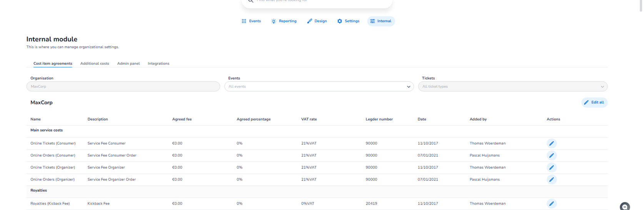Click edit pencil for Online Tickets (Organizer)
This screenshot has width=644, height=210.
[x=551, y=167]
